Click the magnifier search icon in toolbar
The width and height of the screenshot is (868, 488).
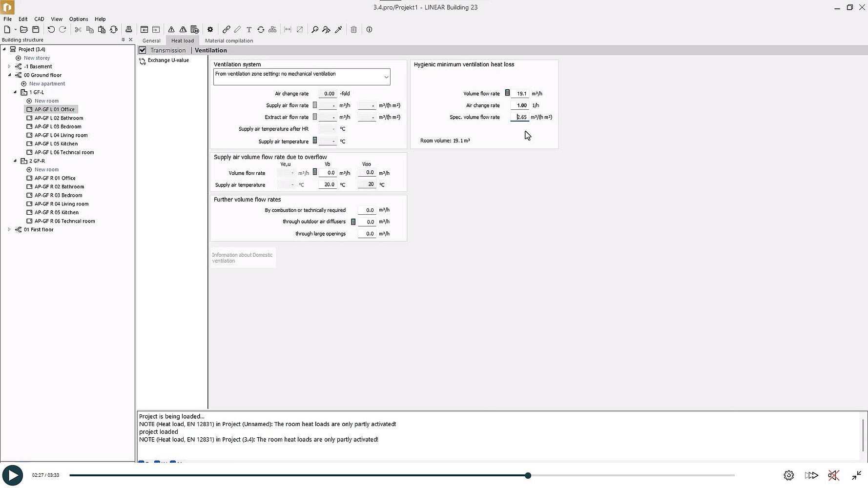point(315,30)
